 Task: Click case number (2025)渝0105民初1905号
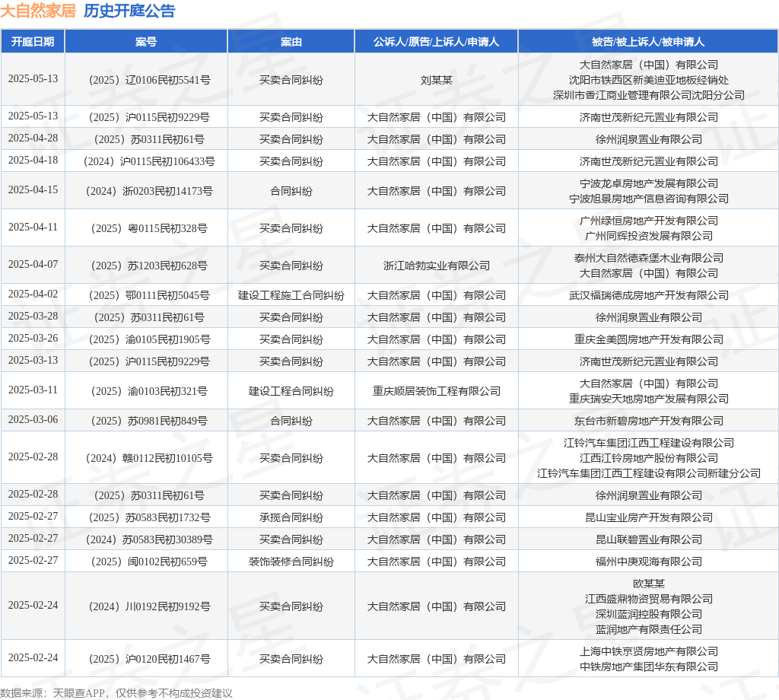(x=149, y=340)
